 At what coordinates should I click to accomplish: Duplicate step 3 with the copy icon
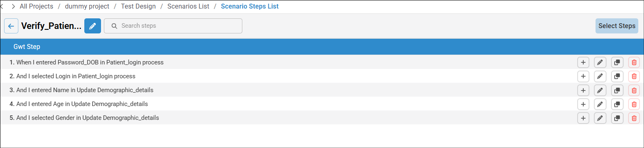pos(617,90)
